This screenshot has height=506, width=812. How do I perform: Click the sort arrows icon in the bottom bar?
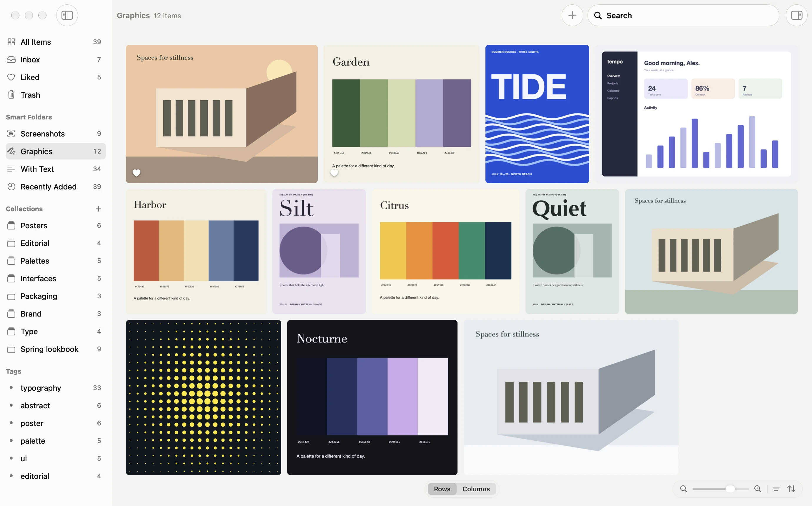[x=791, y=489]
